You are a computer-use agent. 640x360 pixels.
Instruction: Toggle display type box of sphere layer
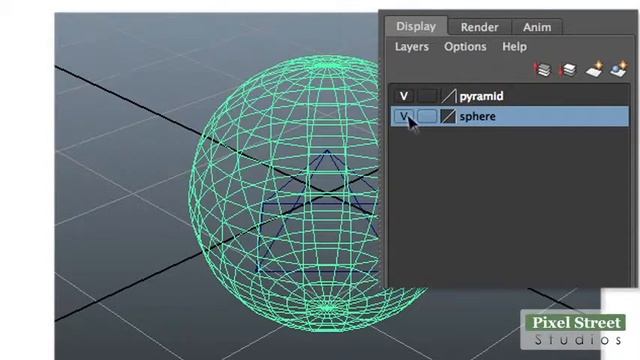(427, 116)
